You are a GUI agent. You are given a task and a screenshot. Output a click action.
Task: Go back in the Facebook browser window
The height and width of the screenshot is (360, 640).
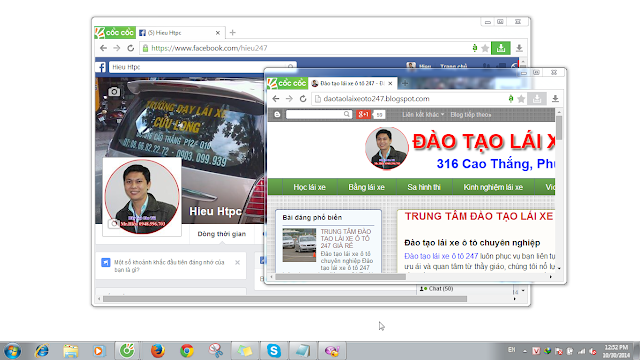pyautogui.click(x=104, y=48)
